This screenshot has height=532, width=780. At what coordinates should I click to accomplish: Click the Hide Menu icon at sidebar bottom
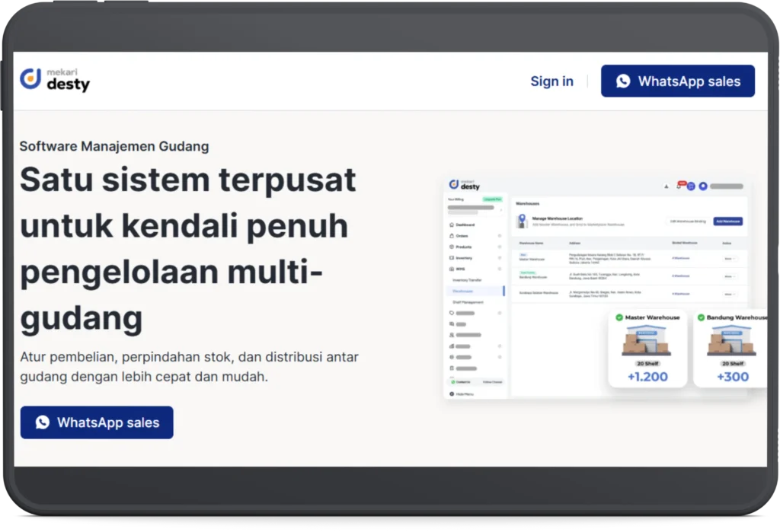[x=452, y=393]
